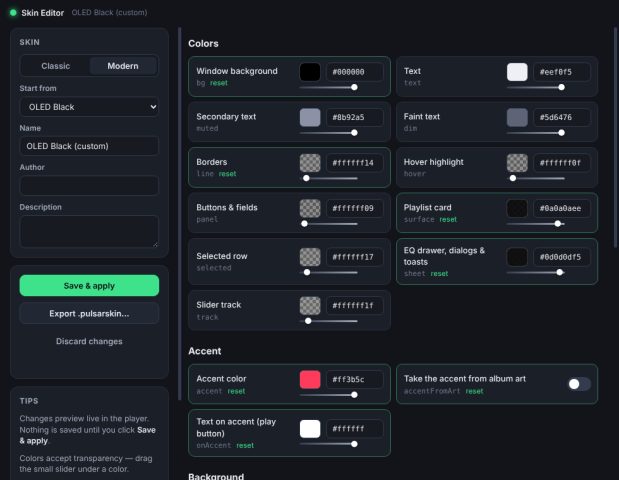This screenshot has width=619, height=480.
Task: Open Slider track color swatch
Action: click(x=310, y=306)
